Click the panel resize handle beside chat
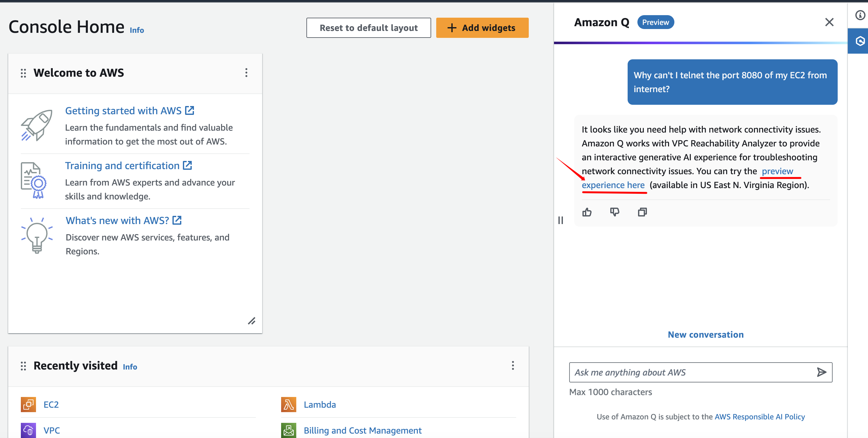The height and width of the screenshot is (438, 868). point(560,220)
